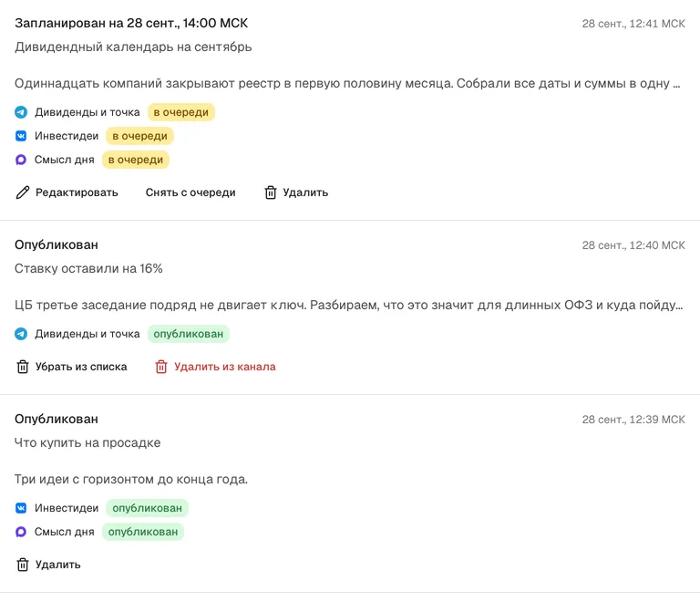Click Telegram icon in Ставку оставили post
The image size is (700, 602).
pyautogui.click(x=21, y=334)
